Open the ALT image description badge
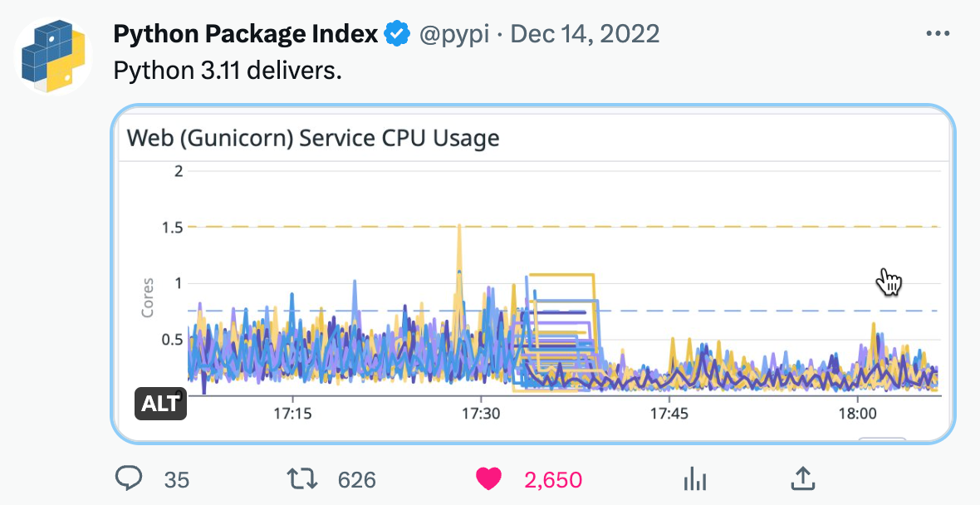Screen dimensions: 980x505 point(161,404)
